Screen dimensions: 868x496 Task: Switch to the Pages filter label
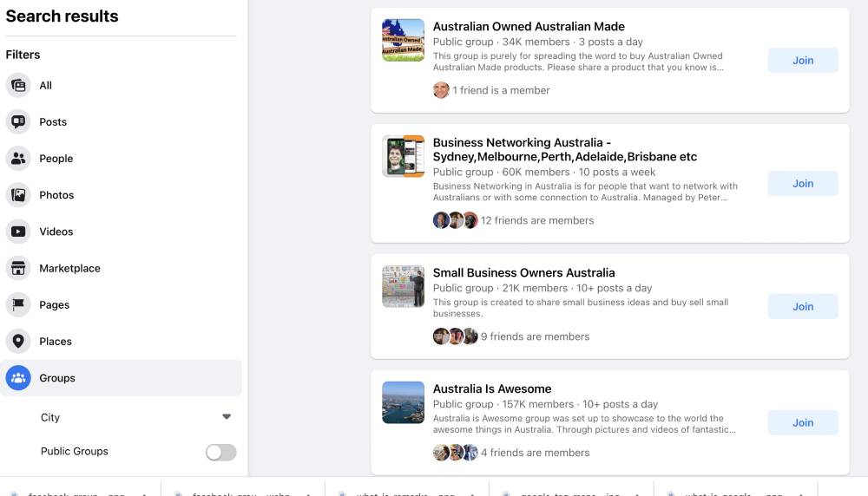pos(54,304)
